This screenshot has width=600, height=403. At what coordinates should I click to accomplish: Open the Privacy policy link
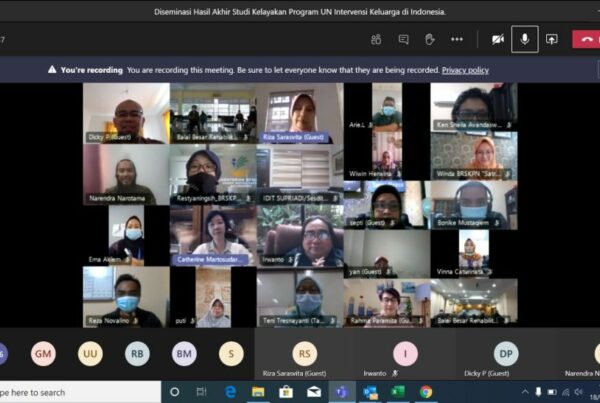465,70
